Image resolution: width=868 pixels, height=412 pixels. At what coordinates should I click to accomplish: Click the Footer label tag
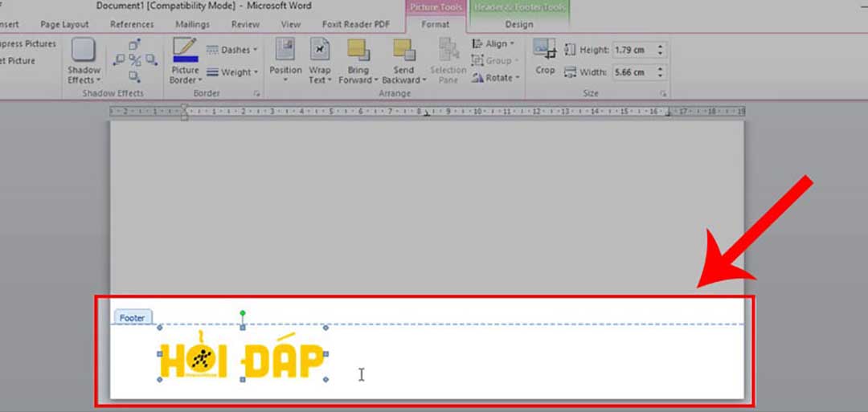click(x=133, y=317)
